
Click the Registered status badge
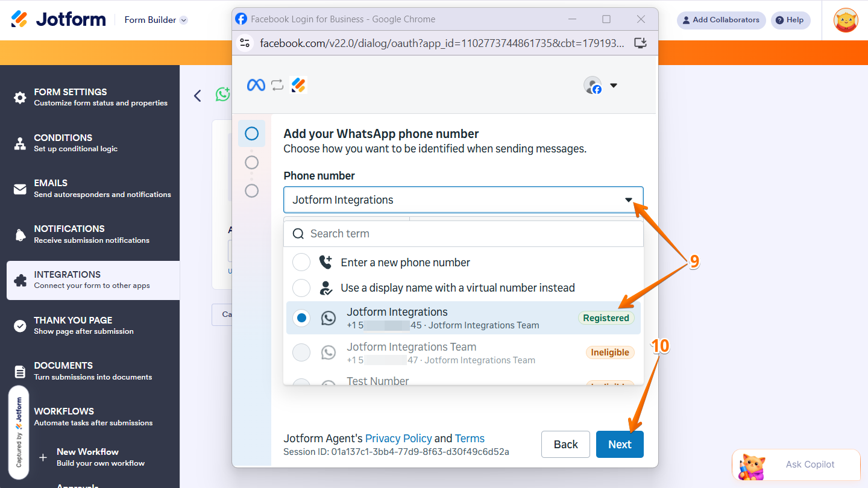[606, 318]
